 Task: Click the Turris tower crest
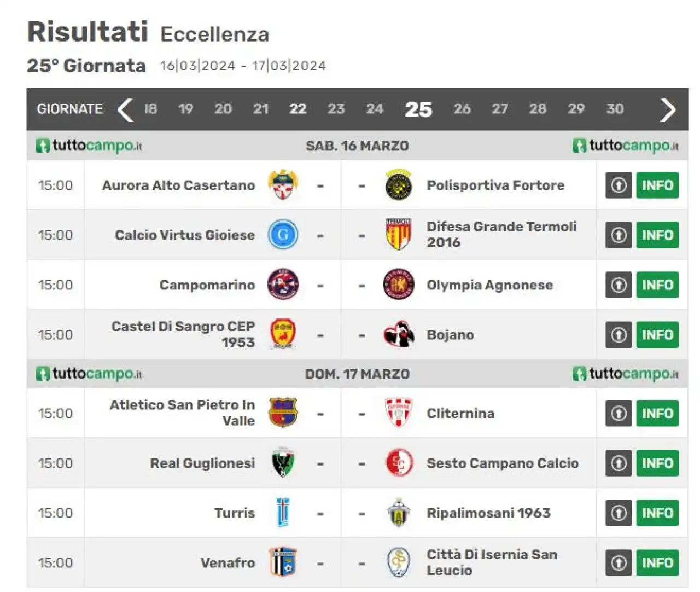[x=283, y=513]
